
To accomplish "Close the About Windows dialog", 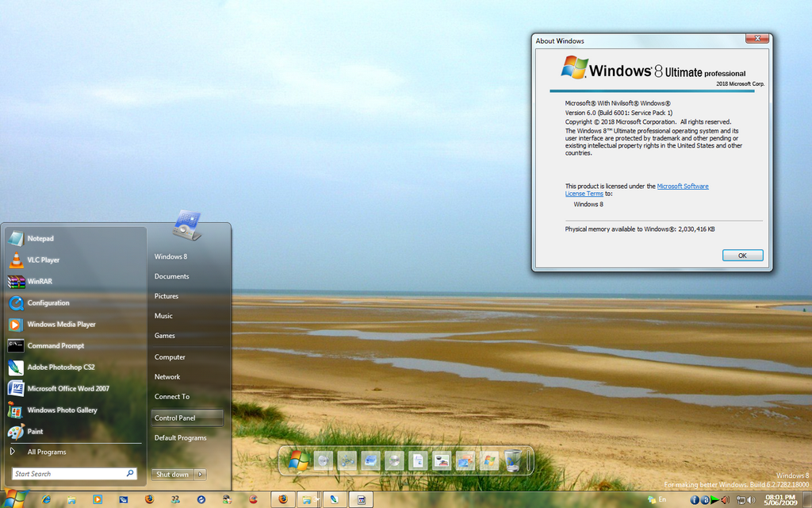I will pos(757,39).
